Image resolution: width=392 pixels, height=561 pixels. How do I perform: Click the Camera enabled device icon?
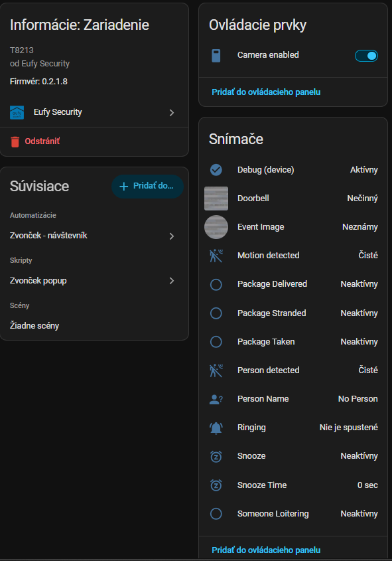216,56
